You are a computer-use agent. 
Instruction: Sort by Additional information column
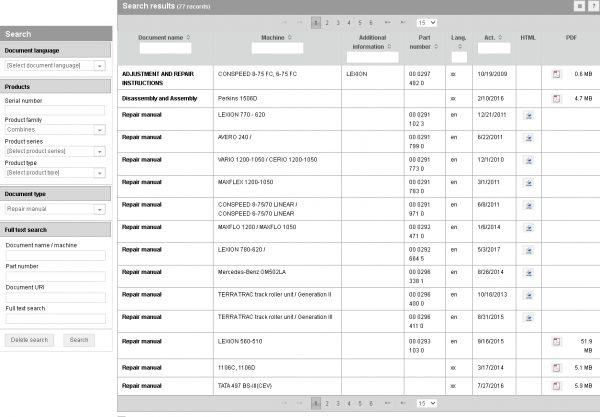click(x=389, y=47)
